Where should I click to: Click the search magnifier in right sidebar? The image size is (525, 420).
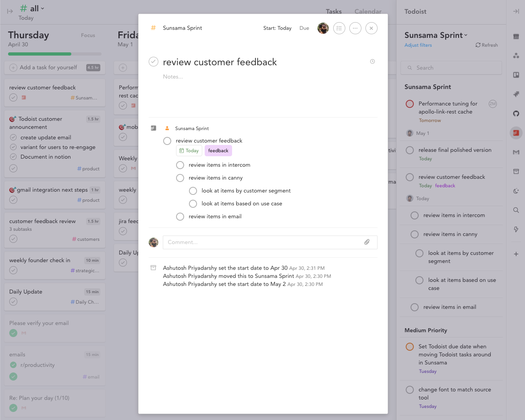(516, 210)
